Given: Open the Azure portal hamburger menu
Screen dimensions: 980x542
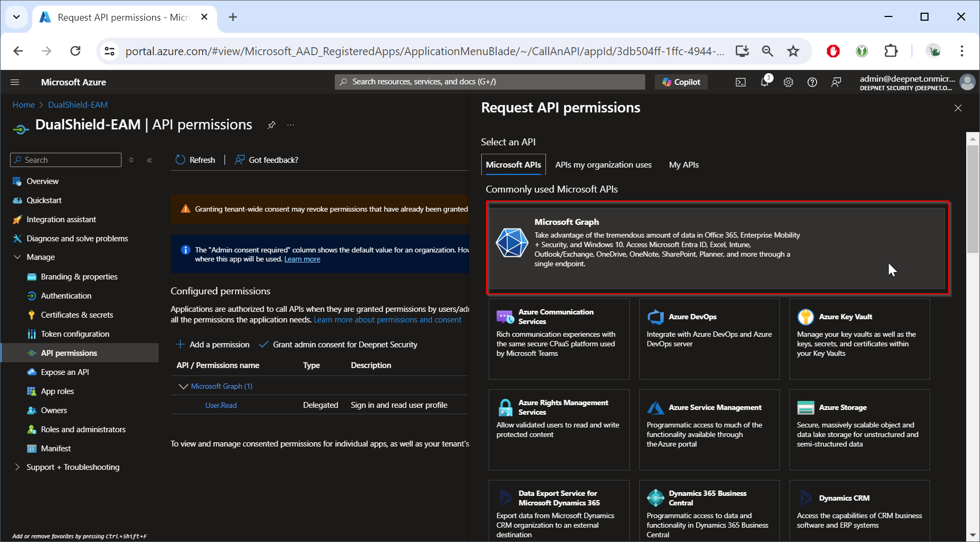Looking at the screenshot, I should click(x=15, y=82).
